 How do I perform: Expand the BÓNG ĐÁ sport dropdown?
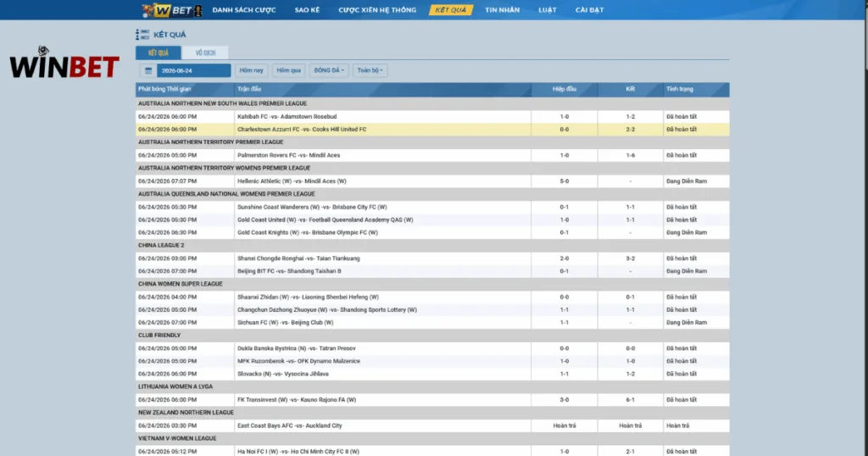(329, 70)
